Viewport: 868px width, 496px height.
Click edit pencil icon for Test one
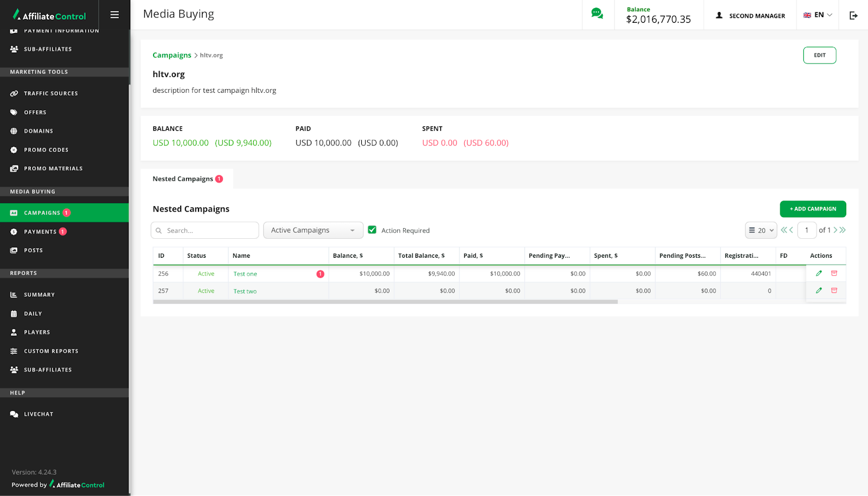(819, 274)
